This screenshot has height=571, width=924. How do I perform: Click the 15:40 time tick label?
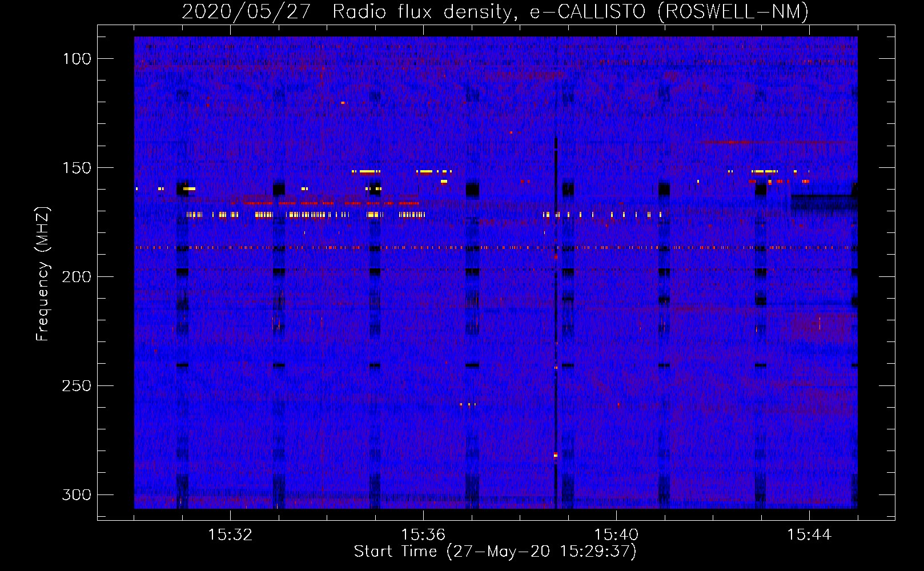click(x=616, y=535)
